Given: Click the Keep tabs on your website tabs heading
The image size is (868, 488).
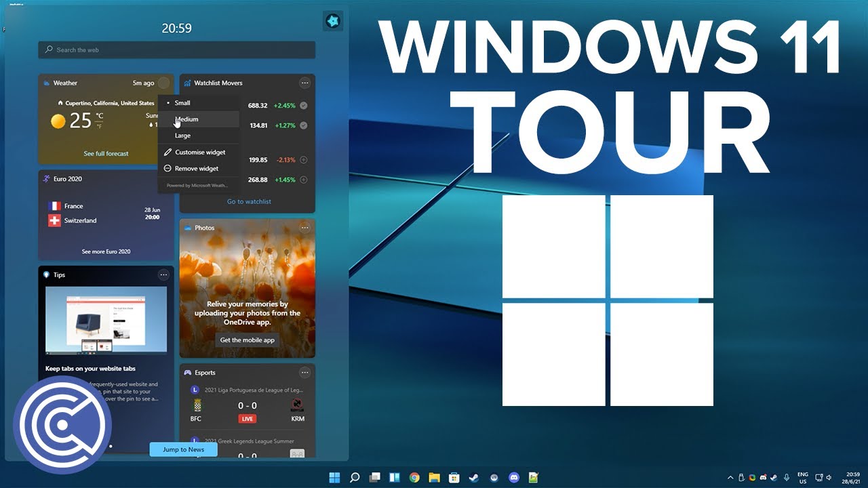Looking at the screenshot, I should coord(90,369).
